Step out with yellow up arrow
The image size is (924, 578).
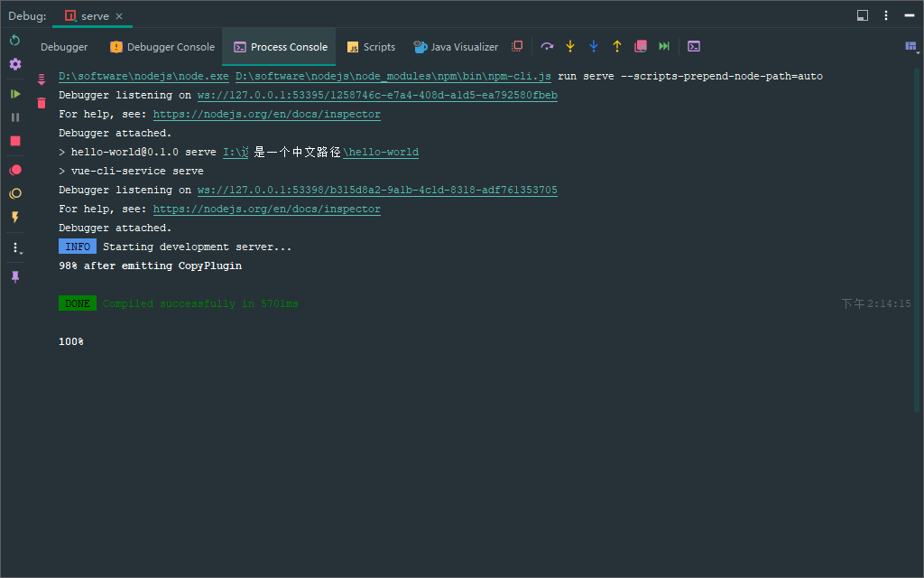coord(617,47)
